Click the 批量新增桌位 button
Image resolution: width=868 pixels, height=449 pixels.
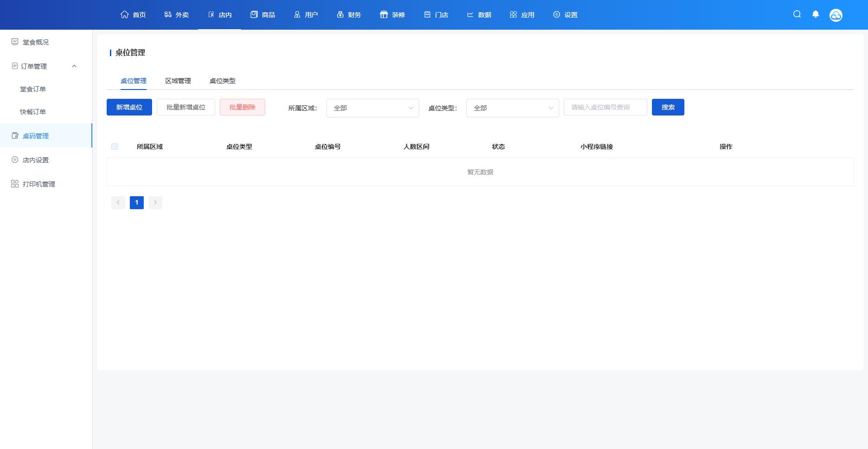pos(186,107)
